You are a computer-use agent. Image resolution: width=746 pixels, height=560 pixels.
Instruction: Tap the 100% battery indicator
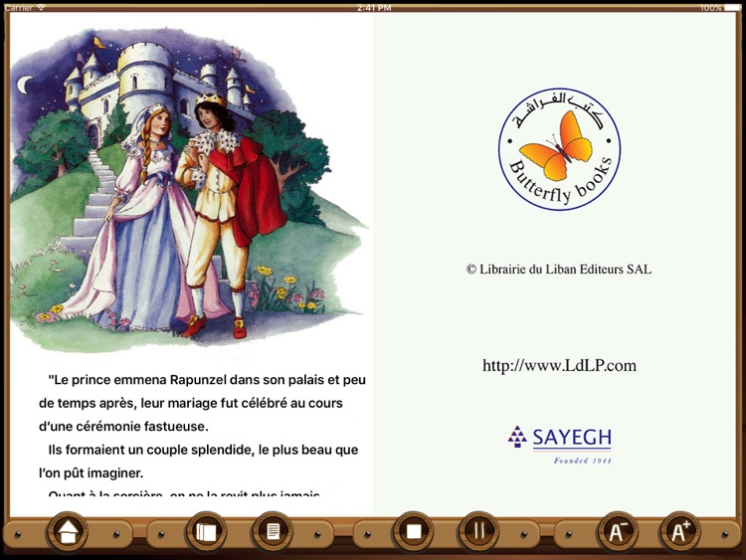click(720, 7)
